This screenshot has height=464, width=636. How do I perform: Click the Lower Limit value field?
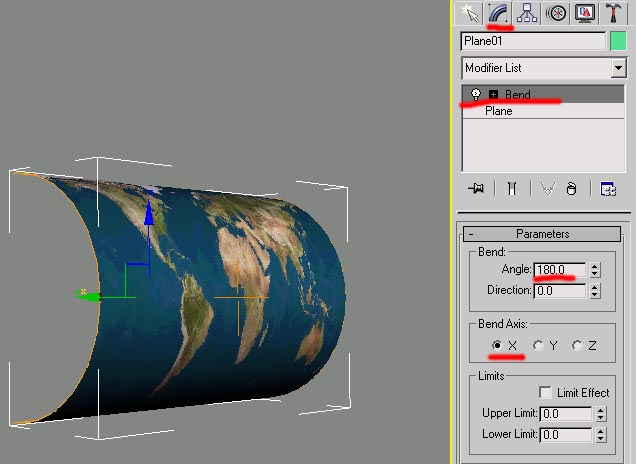pyautogui.click(x=566, y=435)
